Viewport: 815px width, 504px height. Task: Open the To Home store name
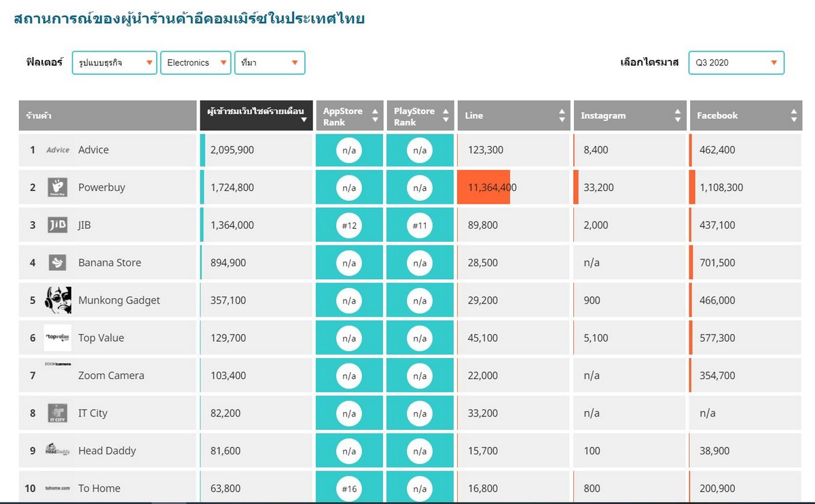99,488
